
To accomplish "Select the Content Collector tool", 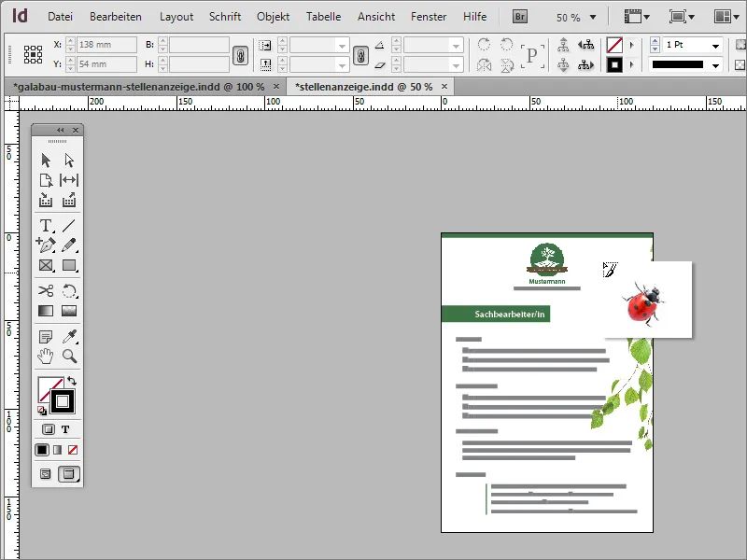I will pos(46,200).
